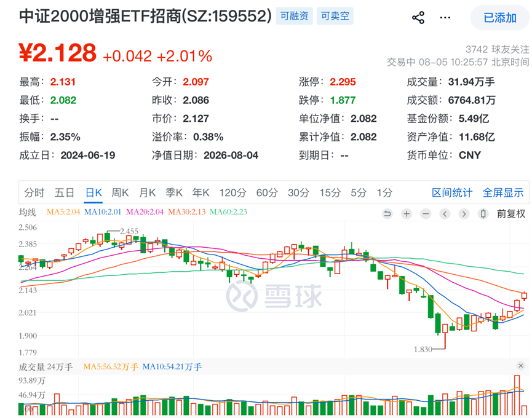Click the candlestick style icon
Image resolution: width=532 pixels, height=418 pixels.
click(x=483, y=213)
